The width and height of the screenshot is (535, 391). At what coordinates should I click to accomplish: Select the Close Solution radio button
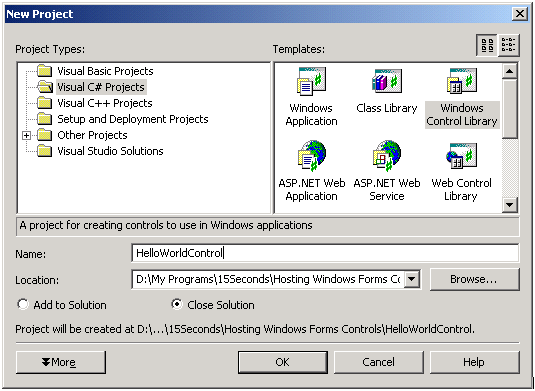[177, 304]
